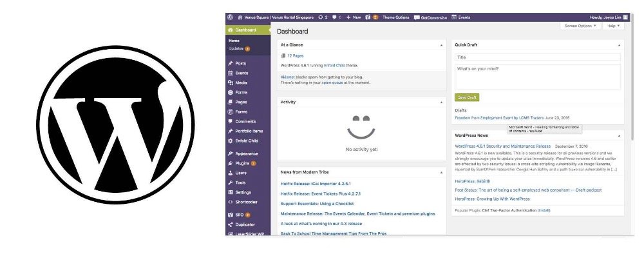This screenshot has height=258, width=644.
Task: Collapse the WordPress News panel
Action: (x=619, y=135)
